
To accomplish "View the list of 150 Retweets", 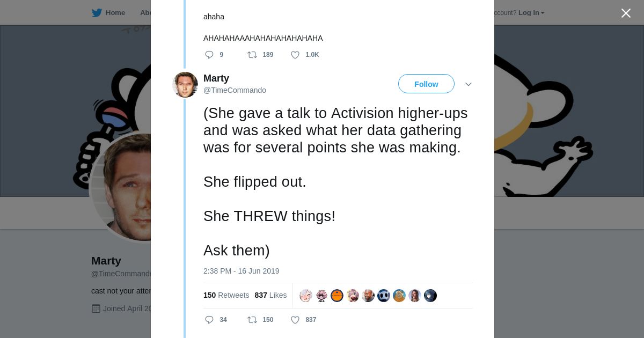I will coord(226,295).
